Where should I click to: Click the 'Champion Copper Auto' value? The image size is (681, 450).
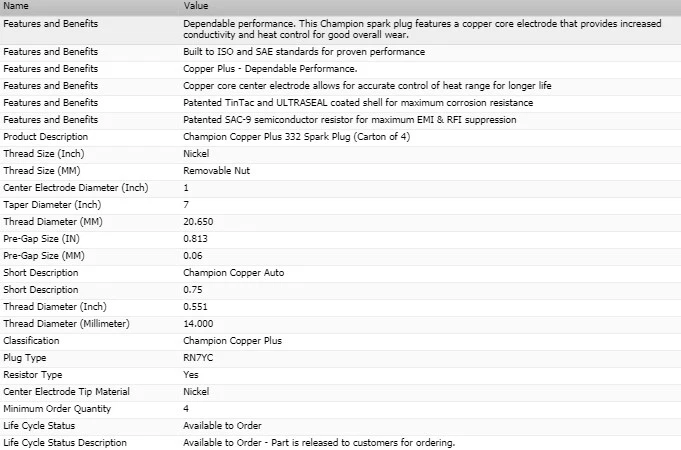point(234,273)
